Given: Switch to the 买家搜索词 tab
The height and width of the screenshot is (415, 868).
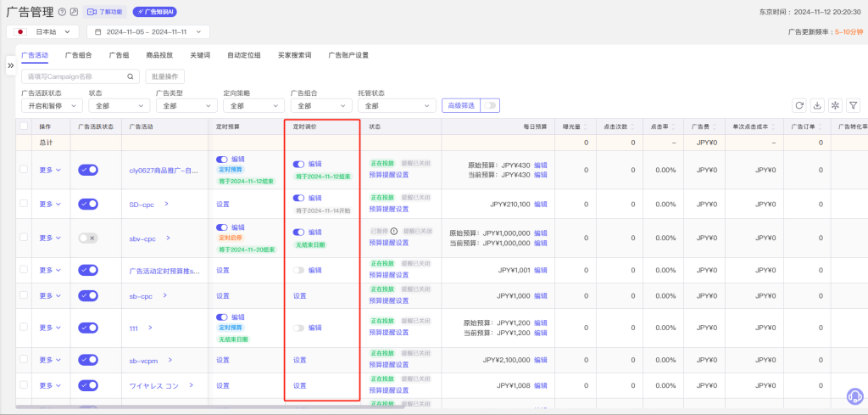Looking at the screenshot, I should (294, 55).
